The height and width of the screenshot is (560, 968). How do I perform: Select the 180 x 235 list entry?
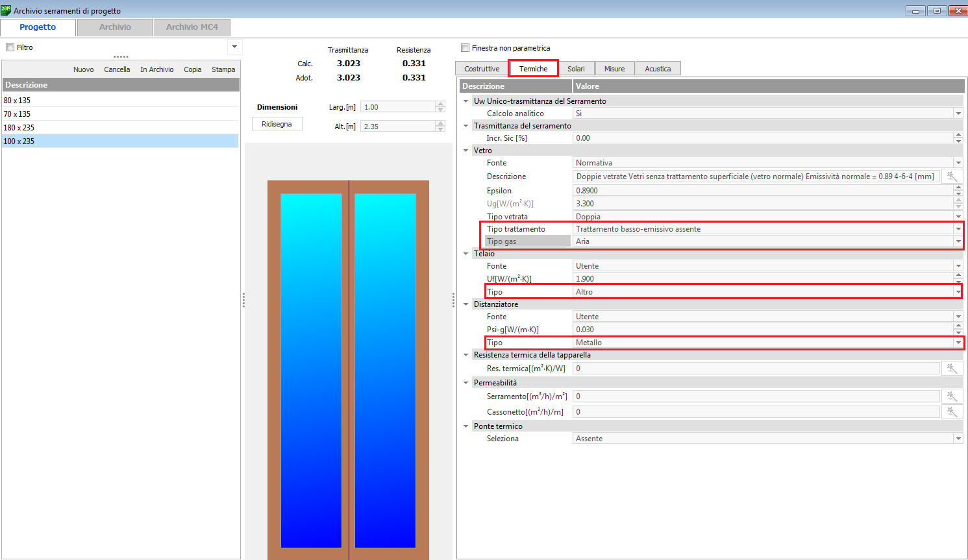(19, 128)
